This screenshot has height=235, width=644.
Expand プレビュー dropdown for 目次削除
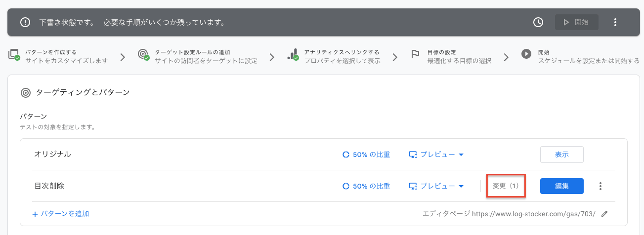(436, 186)
